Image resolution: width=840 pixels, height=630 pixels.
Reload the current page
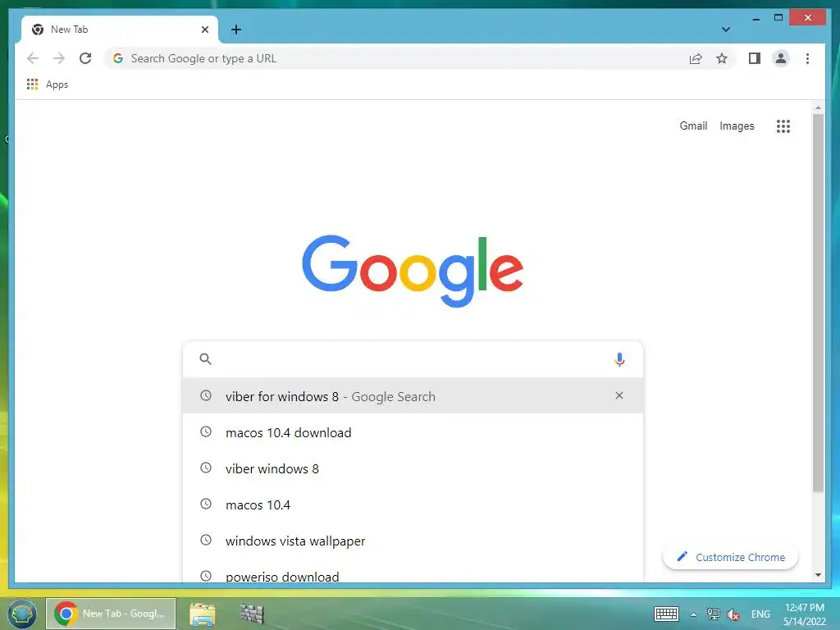pos(85,58)
